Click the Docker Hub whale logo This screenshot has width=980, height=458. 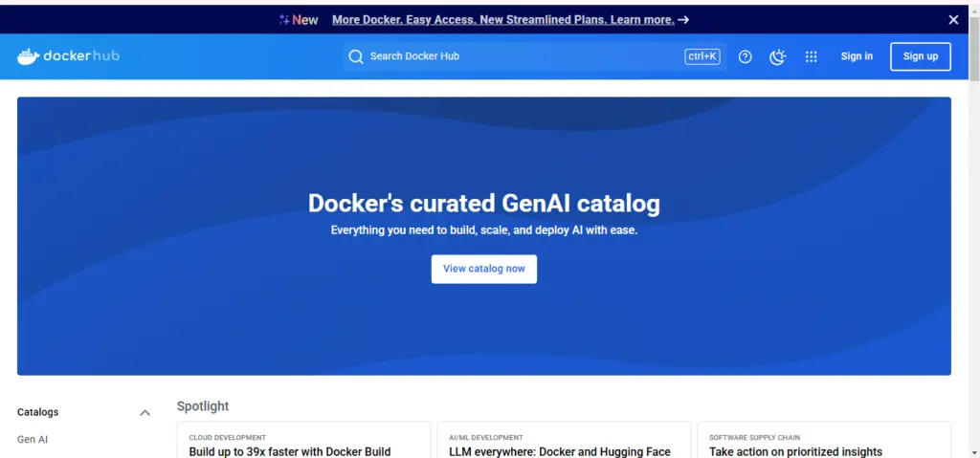(29, 56)
